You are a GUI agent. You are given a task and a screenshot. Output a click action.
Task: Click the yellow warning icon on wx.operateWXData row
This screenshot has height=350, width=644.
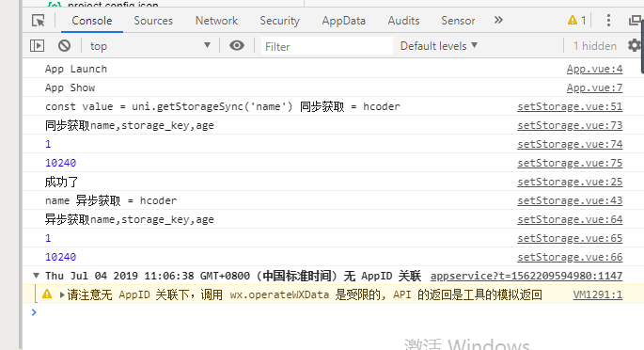click(47, 294)
